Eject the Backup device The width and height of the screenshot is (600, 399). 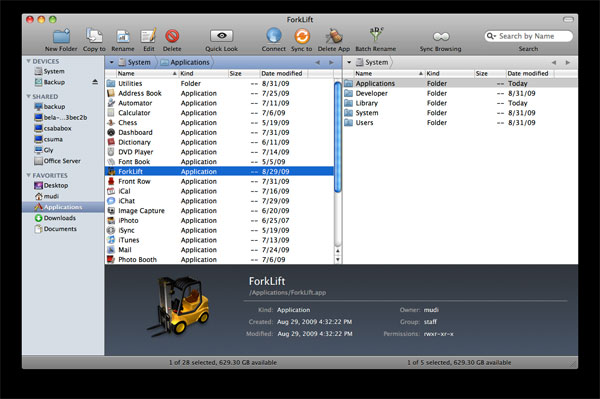tap(95, 82)
